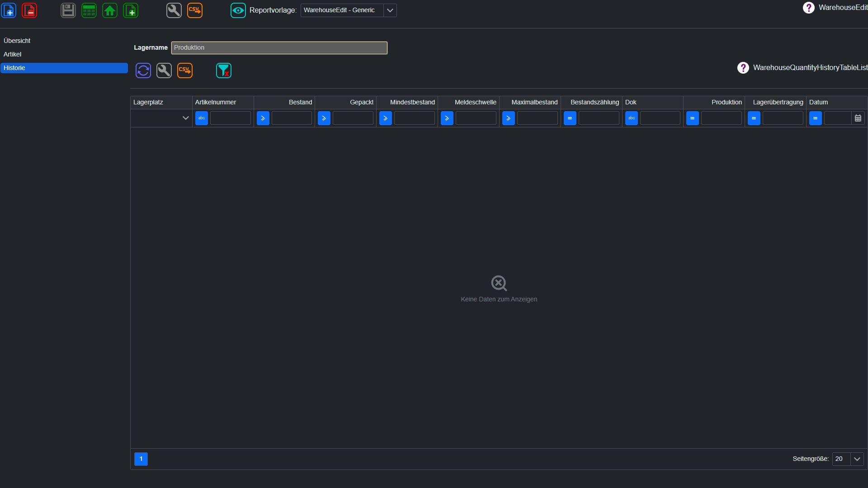868x488 pixels.
Task: Change Bestand filter operator button
Action: tap(263, 118)
